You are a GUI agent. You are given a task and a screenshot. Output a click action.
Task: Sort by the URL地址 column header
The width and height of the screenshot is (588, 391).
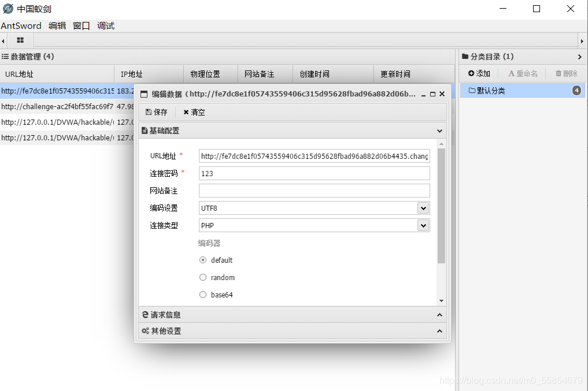pyautogui.click(x=57, y=74)
